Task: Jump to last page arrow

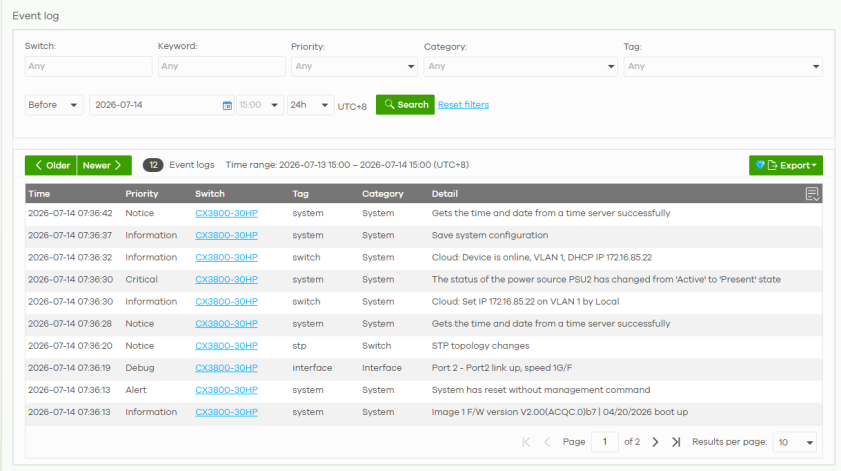Action: point(676,442)
